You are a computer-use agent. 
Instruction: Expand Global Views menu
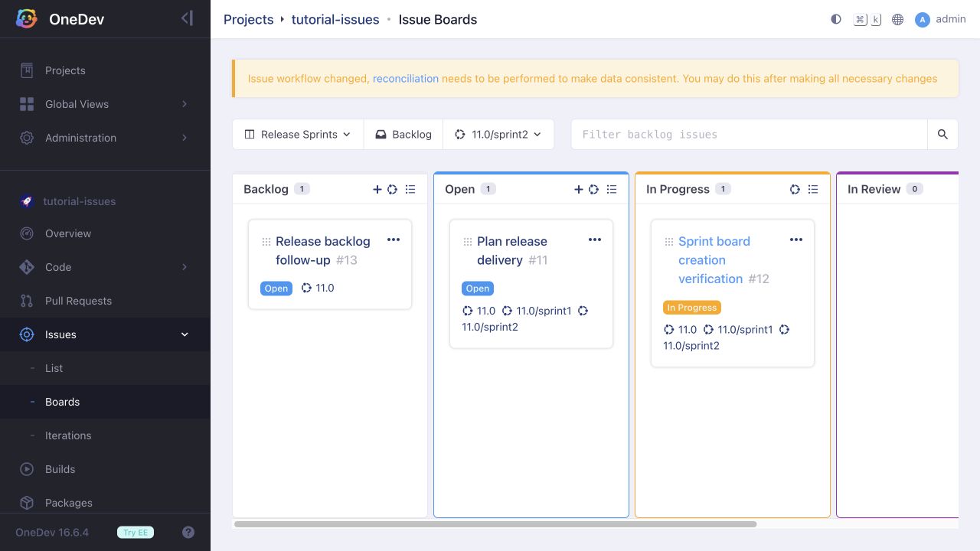click(105, 104)
